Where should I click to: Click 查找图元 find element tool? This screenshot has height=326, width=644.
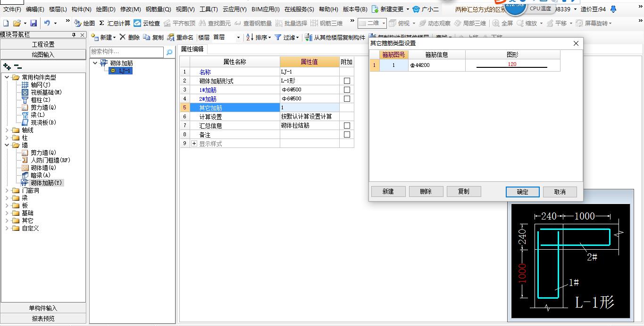tap(215, 23)
